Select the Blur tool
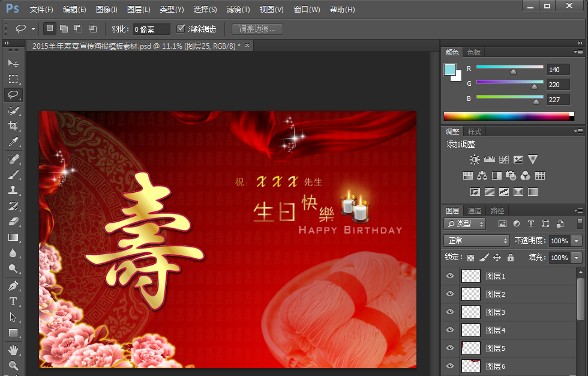 tap(13, 253)
